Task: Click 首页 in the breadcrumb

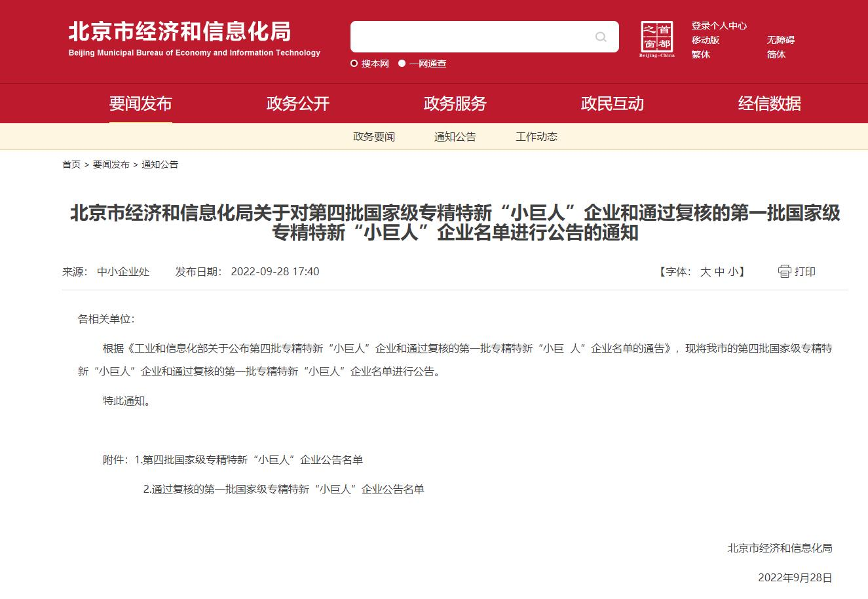Action: click(71, 164)
